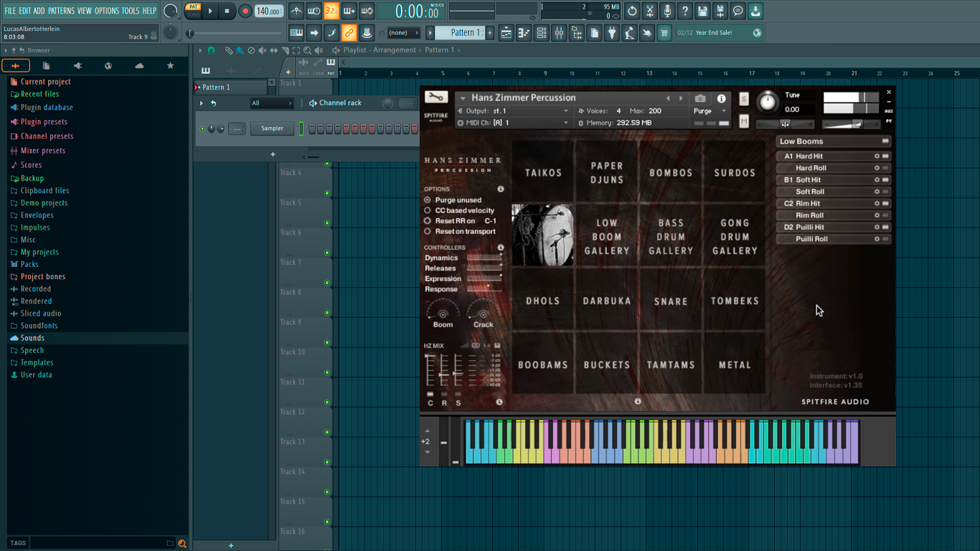Open the help question mark icon
The image size is (980, 551).
pos(685,11)
